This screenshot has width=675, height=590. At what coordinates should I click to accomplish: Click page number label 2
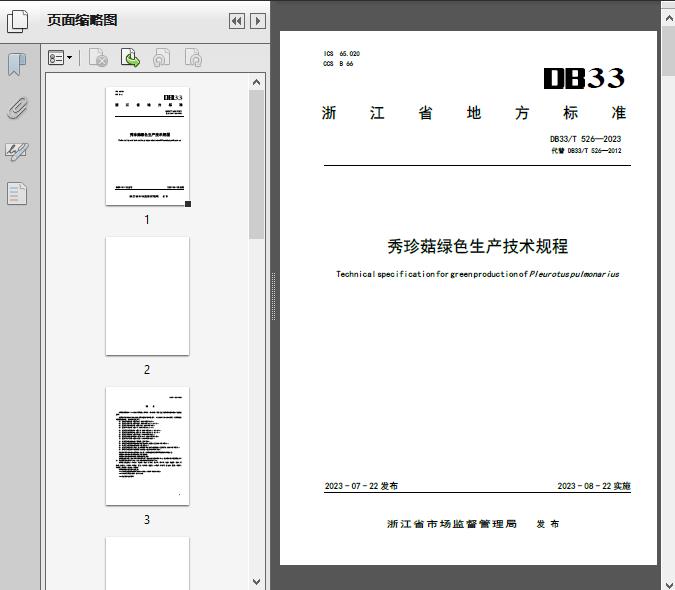point(147,370)
